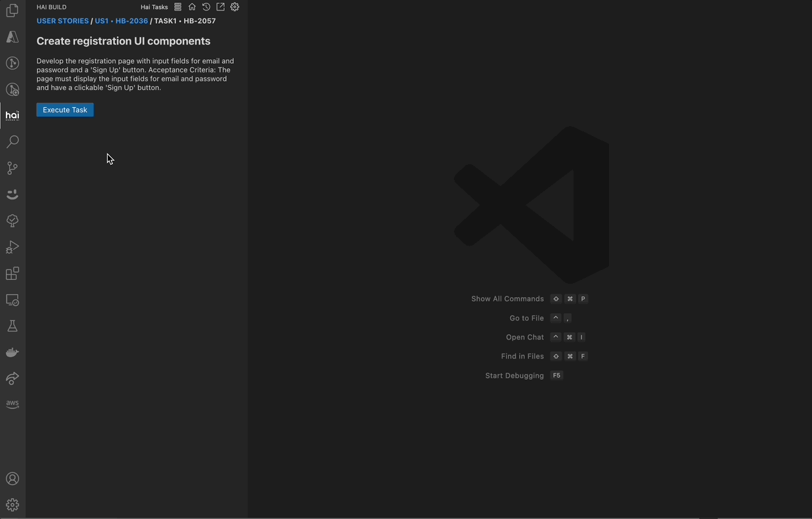Open the Accounts profile icon
This screenshot has width=812, height=519.
click(x=12, y=479)
